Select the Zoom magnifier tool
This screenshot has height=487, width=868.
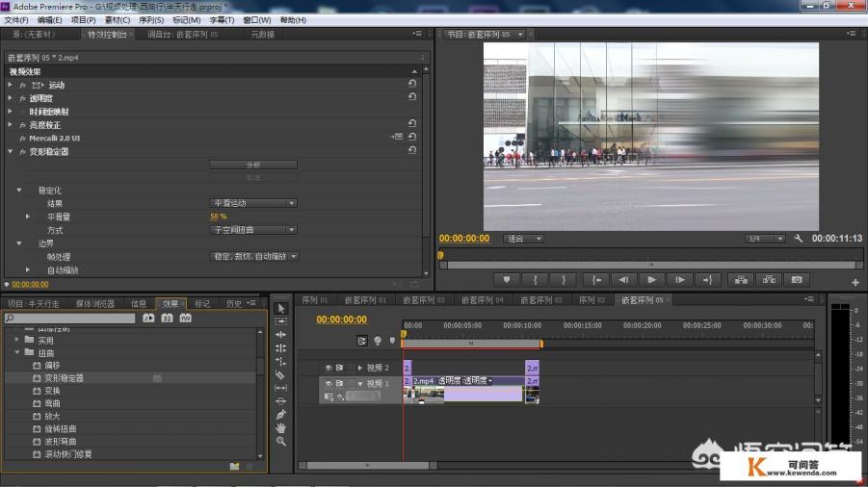click(280, 441)
